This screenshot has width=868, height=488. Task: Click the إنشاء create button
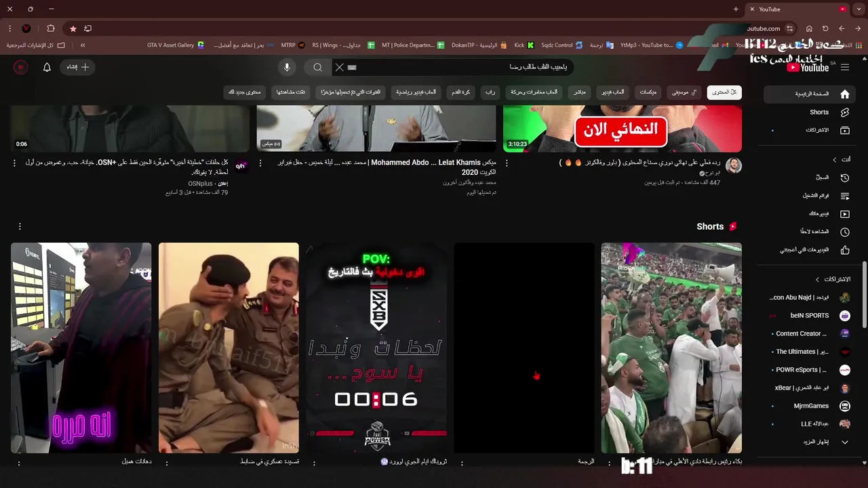(x=78, y=67)
